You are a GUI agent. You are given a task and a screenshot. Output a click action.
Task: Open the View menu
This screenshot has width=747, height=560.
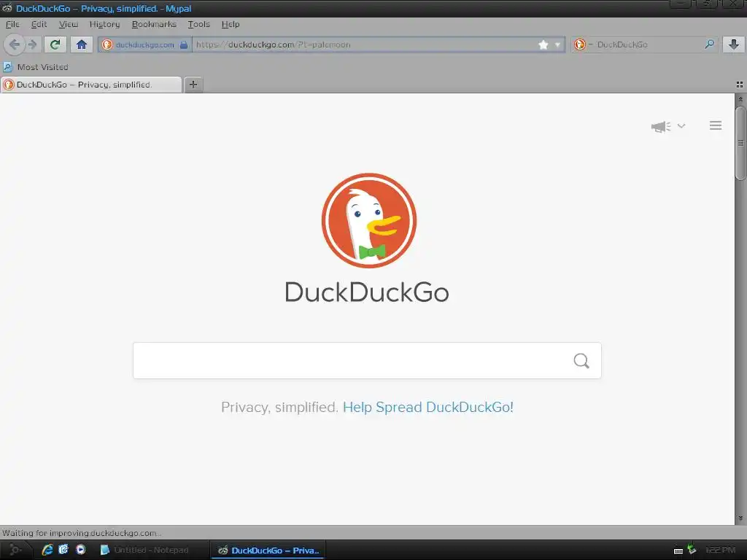[x=68, y=24]
